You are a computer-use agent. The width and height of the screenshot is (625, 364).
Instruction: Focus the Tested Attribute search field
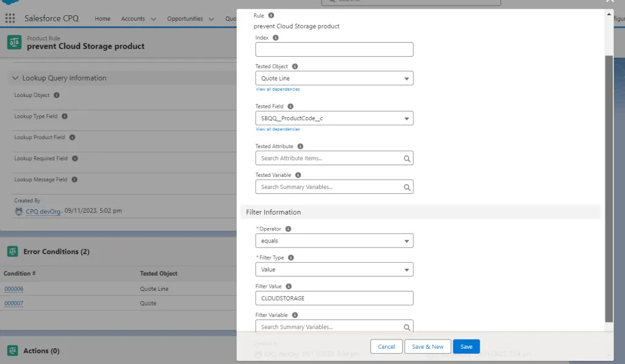334,158
